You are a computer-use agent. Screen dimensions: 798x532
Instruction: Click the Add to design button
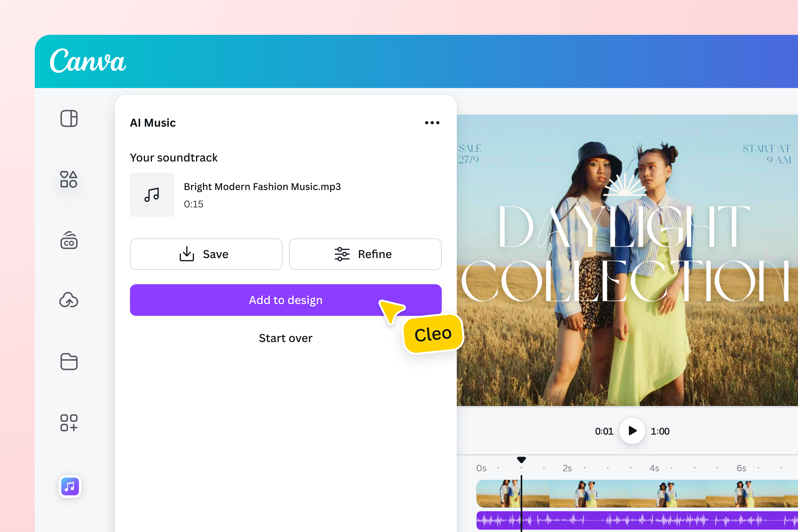(x=286, y=300)
